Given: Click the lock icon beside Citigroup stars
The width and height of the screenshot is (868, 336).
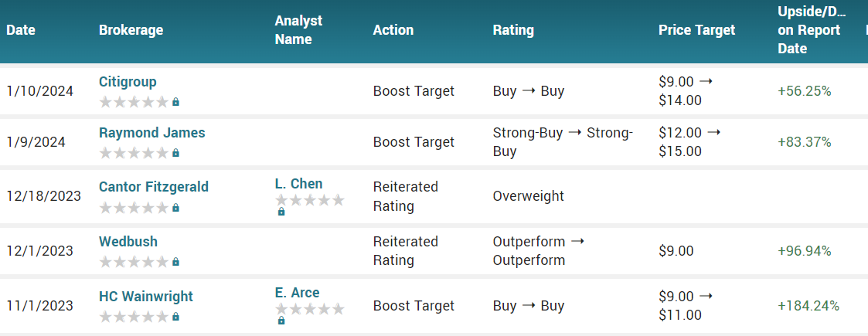Looking at the screenshot, I should tap(175, 102).
